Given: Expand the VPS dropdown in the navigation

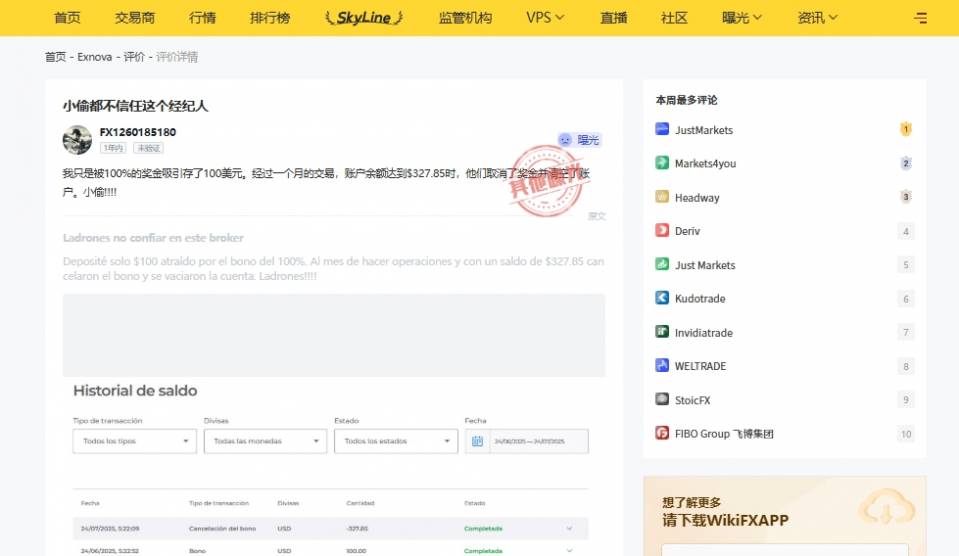Looking at the screenshot, I should tap(545, 18).
